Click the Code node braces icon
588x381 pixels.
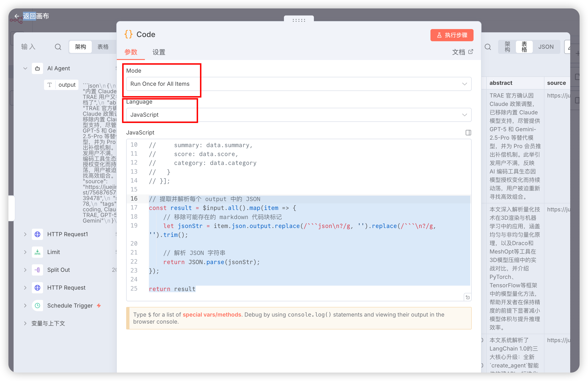point(129,34)
